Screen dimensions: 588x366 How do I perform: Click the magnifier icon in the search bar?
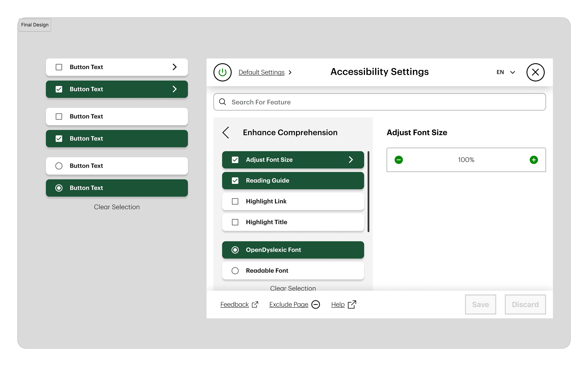222,102
